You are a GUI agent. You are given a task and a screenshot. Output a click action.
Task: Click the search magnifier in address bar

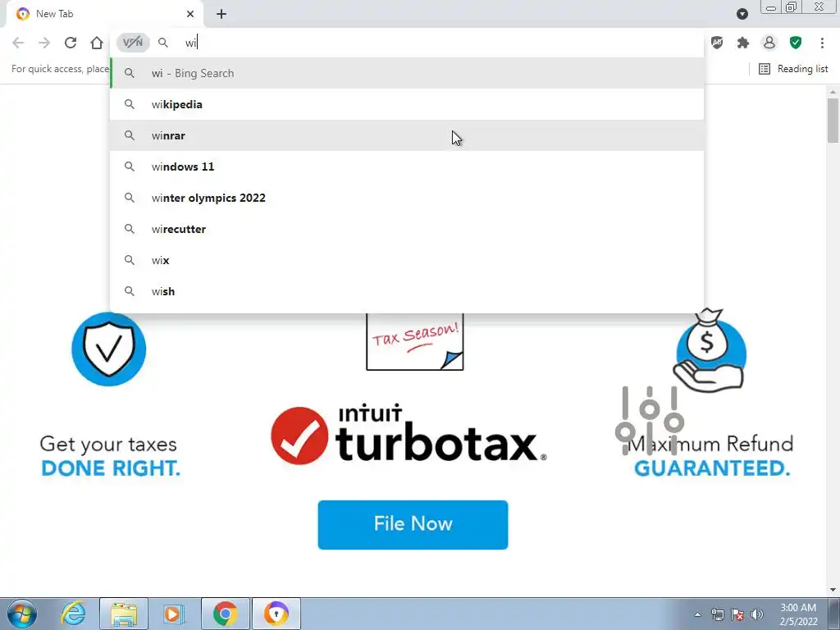point(163,43)
